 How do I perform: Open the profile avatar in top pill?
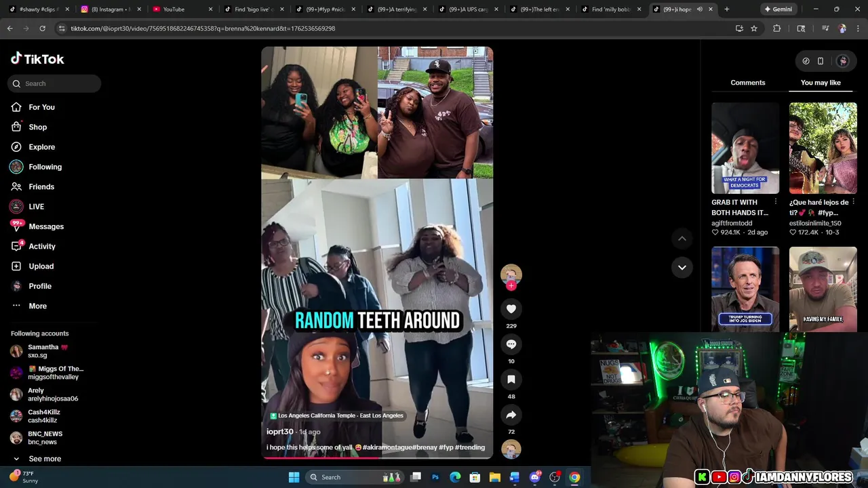(843, 61)
